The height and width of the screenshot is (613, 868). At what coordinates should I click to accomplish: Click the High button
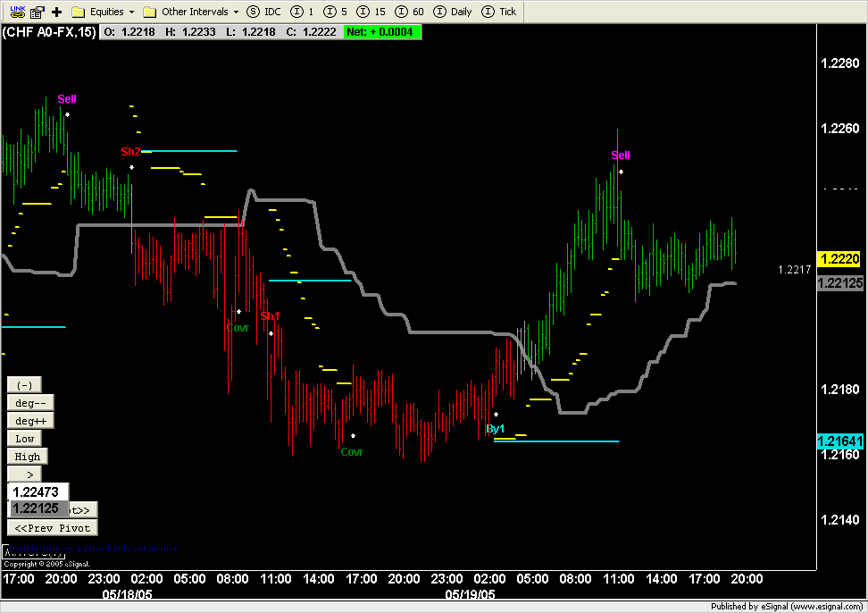[27, 457]
